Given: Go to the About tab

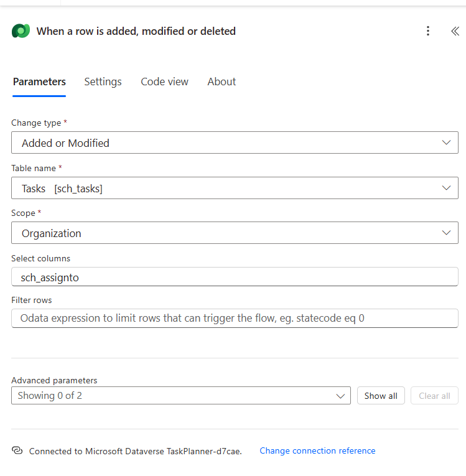Looking at the screenshot, I should click(221, 82).
